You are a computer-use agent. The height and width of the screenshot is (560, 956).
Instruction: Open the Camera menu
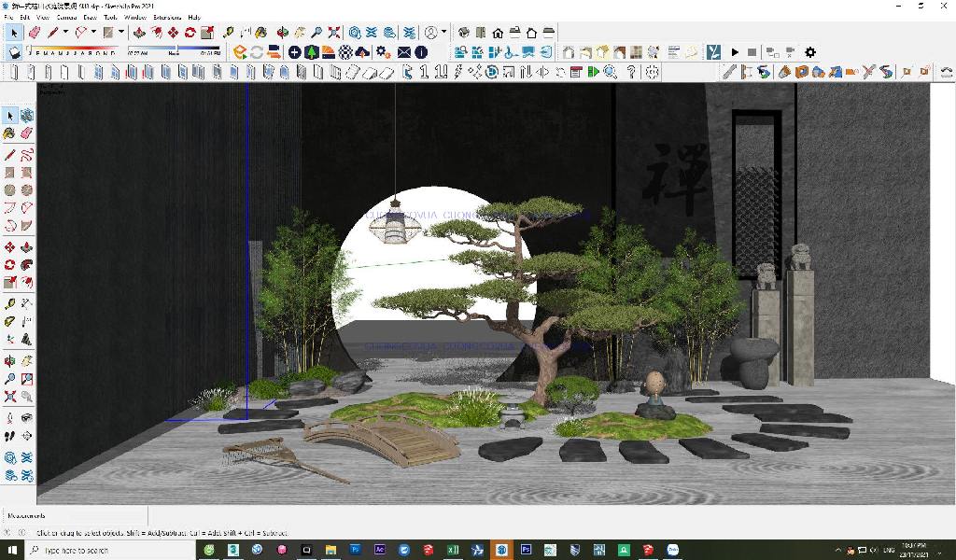67,18
